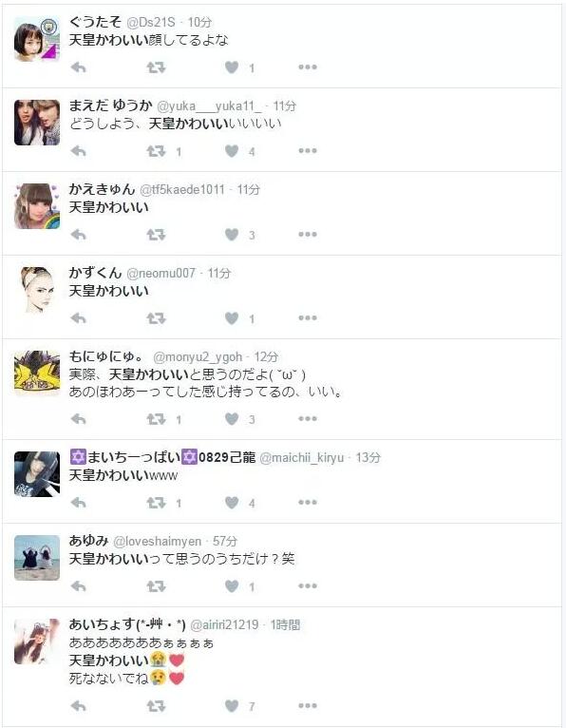
Task: Like the tweet by @tf5kaede1011
Action: click(232, 235)
